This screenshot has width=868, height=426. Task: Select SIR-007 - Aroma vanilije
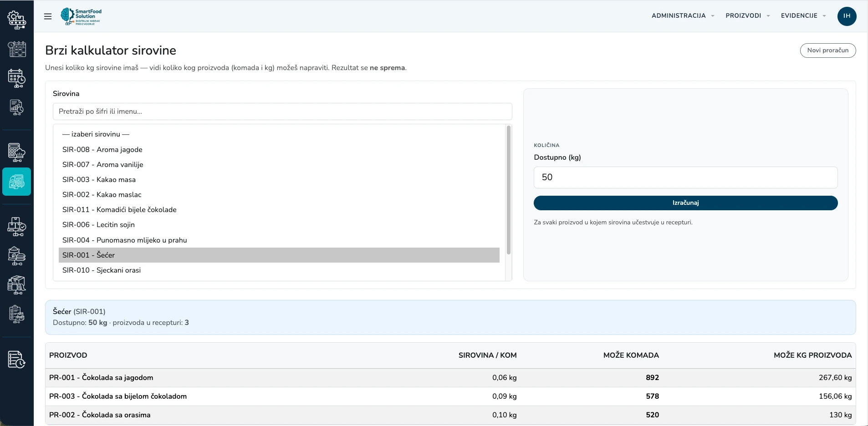tap(279, 164)
